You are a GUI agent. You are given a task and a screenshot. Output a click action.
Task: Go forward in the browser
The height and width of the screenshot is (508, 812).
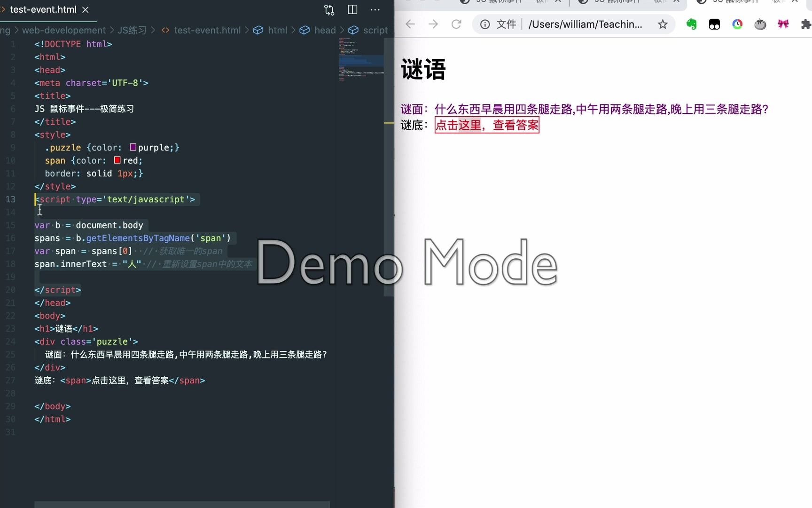point(433,24)
